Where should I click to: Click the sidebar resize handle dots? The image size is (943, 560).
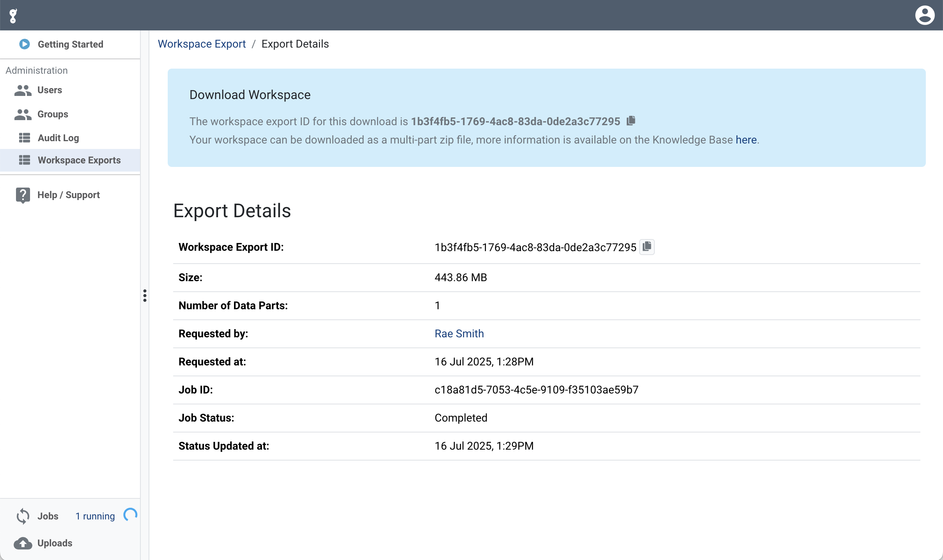pos(145,296)
